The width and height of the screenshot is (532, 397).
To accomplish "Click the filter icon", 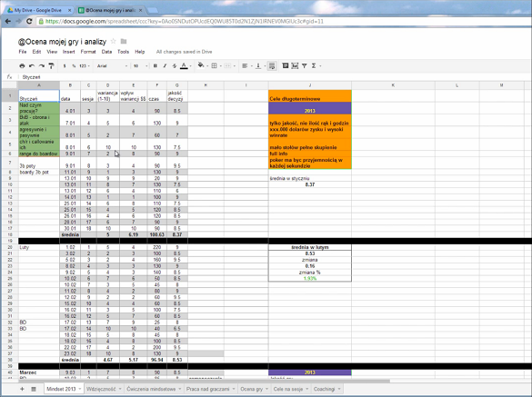I will [x=305, y=65].
